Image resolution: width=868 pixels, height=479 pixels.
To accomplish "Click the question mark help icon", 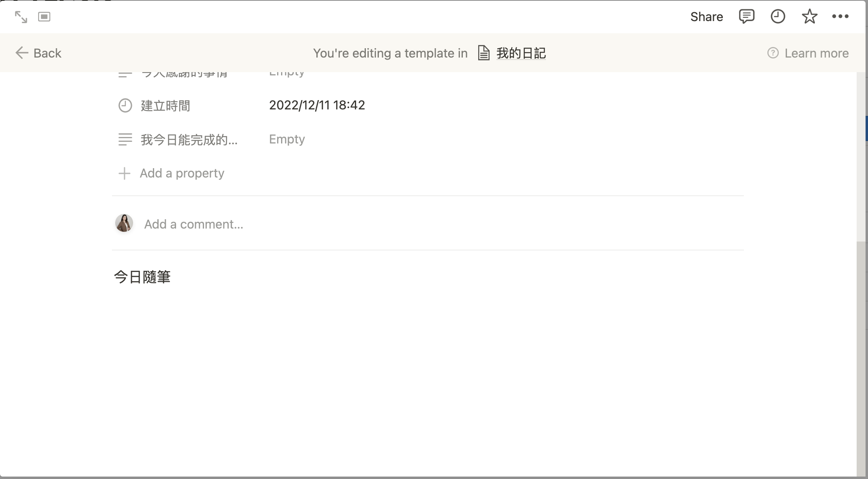I will pyautogui.click(x=773, y=53).
